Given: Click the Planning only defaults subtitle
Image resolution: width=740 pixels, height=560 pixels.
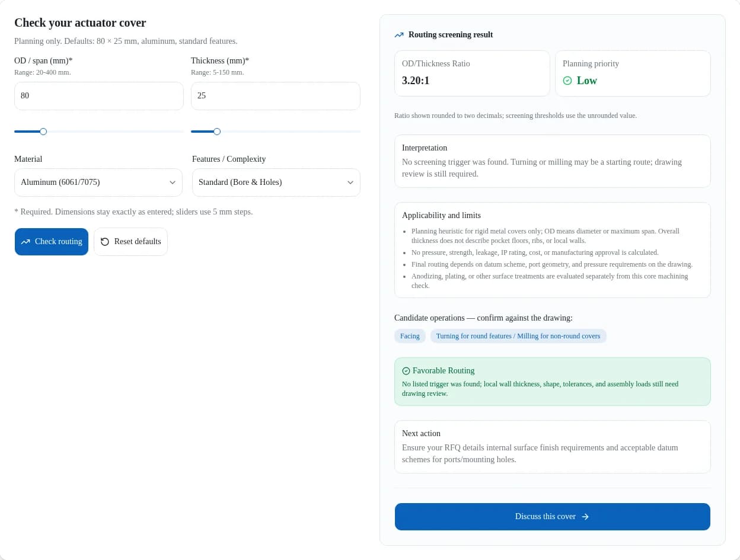Looking at the screenshot, I should (x=126, y=41).
